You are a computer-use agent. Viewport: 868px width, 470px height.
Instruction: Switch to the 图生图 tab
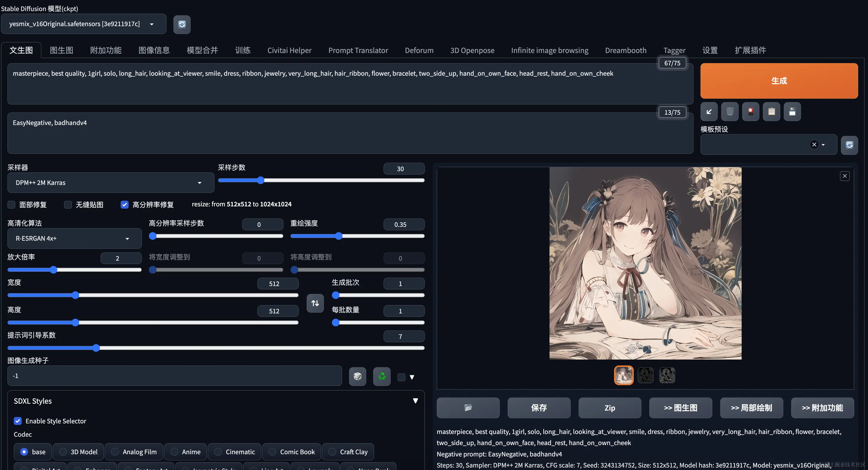tap(61, 50)
